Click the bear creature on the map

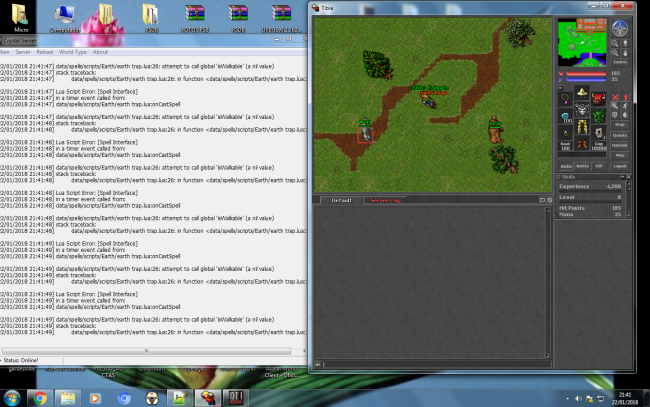pos(495,131)
